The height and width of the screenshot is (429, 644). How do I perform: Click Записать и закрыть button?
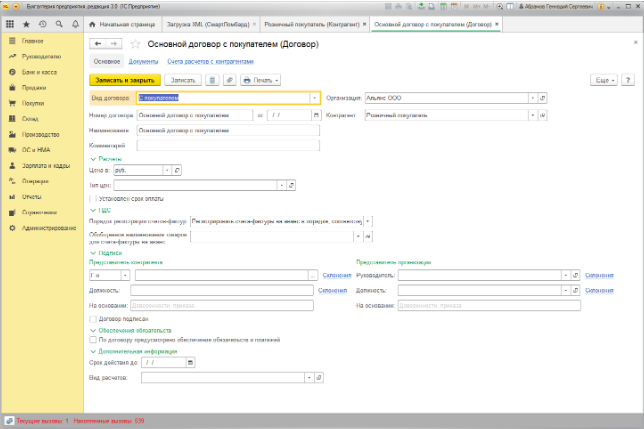[125, 80]
